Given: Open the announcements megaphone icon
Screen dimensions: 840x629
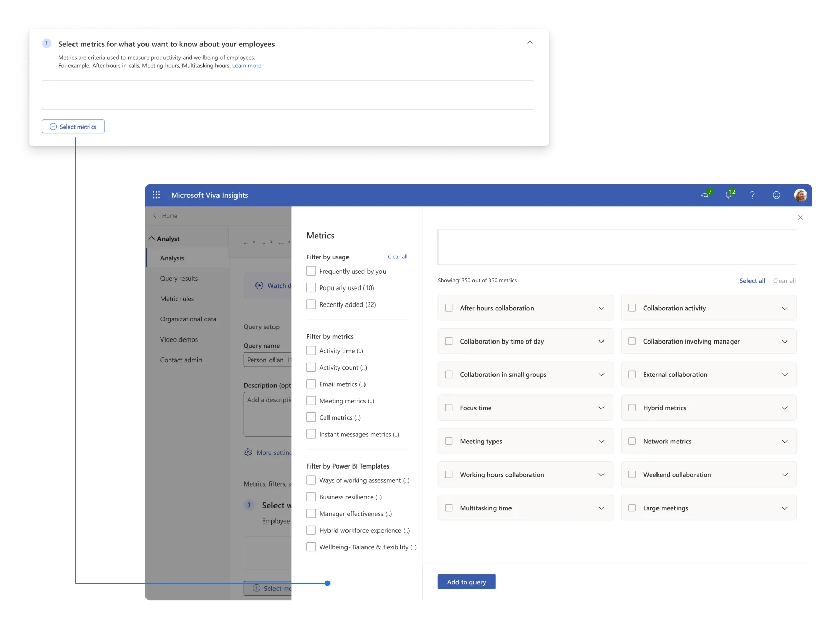Looking at the screenshot, I should click(705, 195).
